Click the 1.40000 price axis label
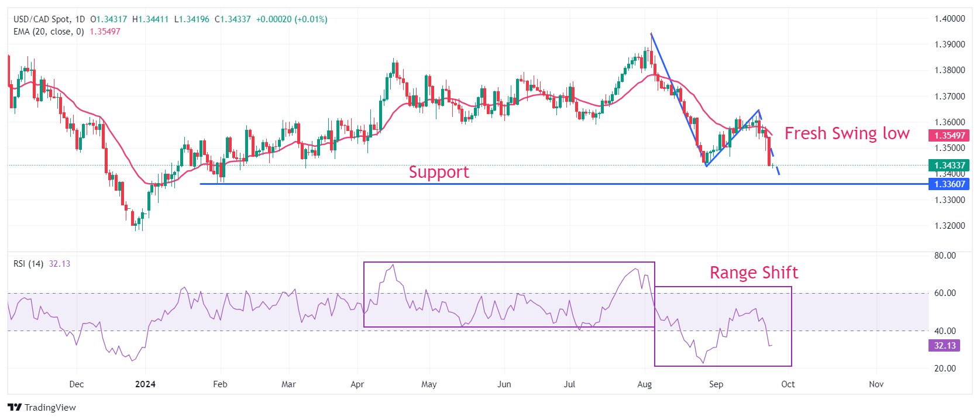 pos(949,19)
